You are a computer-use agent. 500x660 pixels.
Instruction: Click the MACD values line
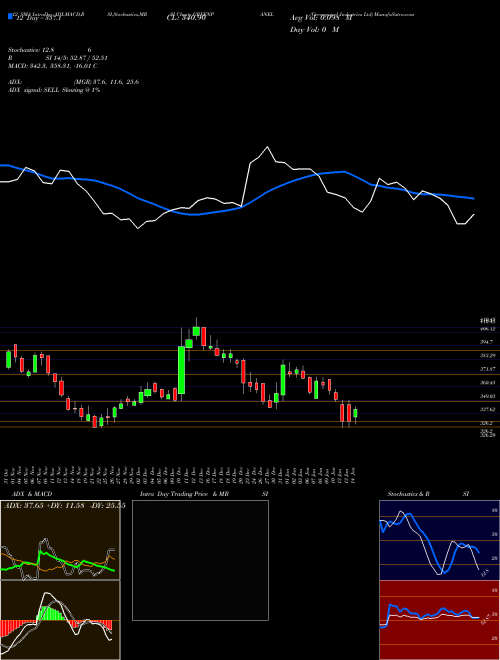(x=53, y=66)
